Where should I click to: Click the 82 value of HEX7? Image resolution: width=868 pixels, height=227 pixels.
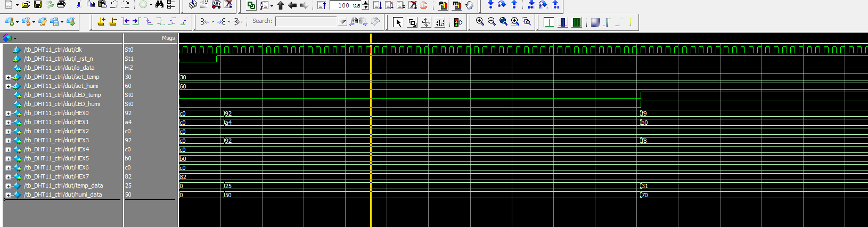click(128, 176)
